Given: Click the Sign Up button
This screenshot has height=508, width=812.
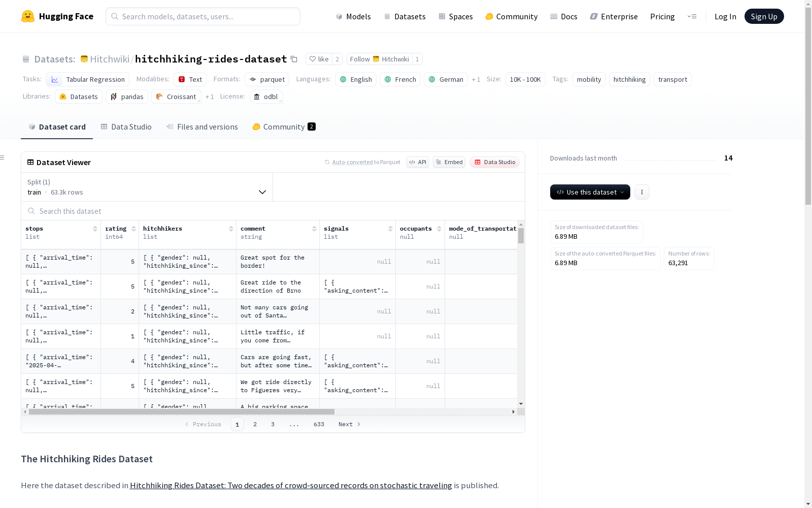Looking at the screenshot, I should [x=764, y=16].
